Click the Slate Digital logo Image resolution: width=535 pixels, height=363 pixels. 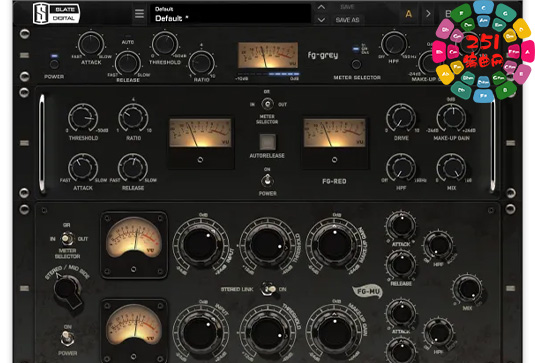tap(56, 13)
